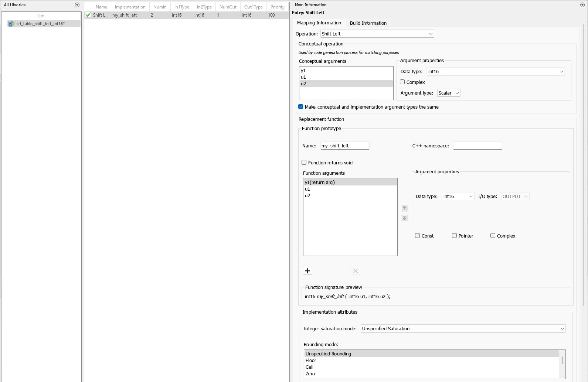Open the function argument Data type int16 dropdown
Viewport: 588px width, 382px height.
pos(458,197)
